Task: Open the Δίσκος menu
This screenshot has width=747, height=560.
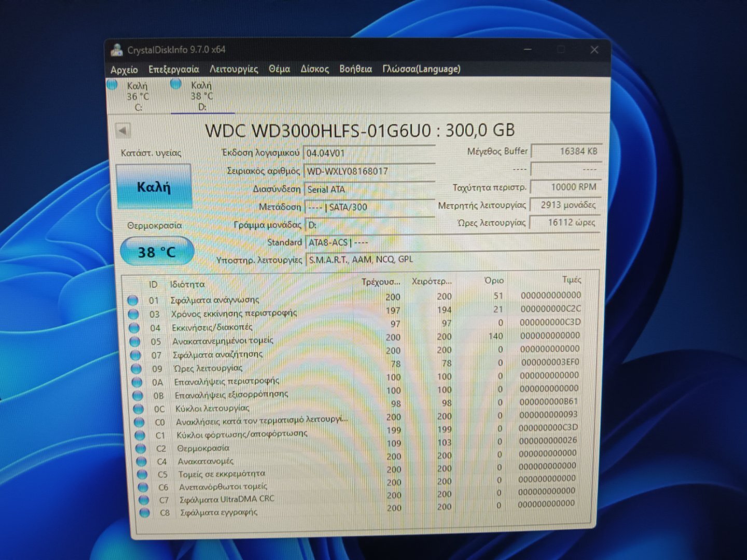Action: point(314,68)
